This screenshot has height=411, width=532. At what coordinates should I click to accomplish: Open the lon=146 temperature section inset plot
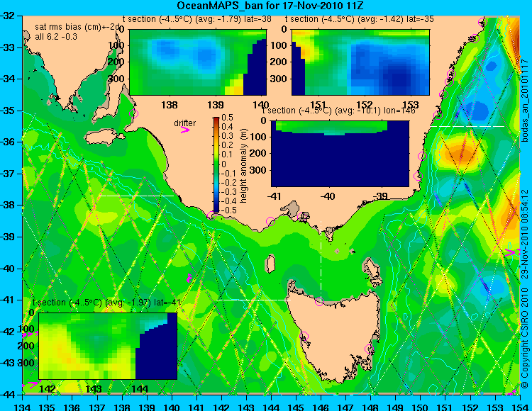[x=340, y=154]
